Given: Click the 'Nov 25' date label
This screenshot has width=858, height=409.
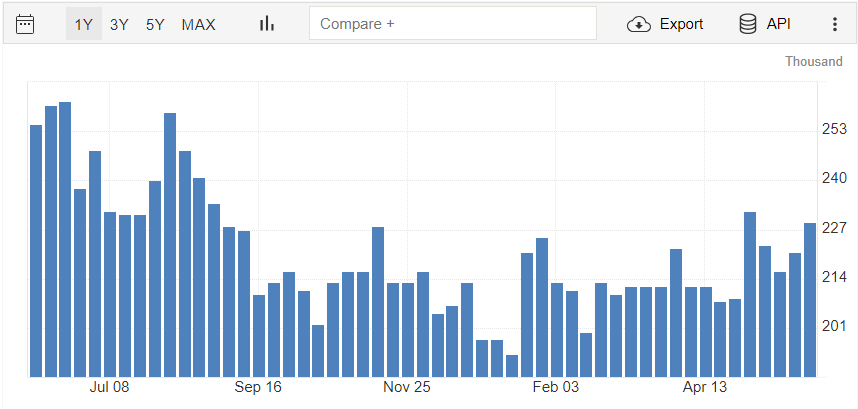Looking at the screenshot, I should pos(407,388).
